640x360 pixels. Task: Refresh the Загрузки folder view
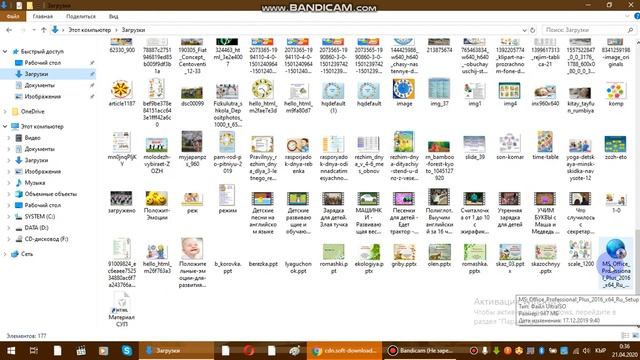[532, 30]
